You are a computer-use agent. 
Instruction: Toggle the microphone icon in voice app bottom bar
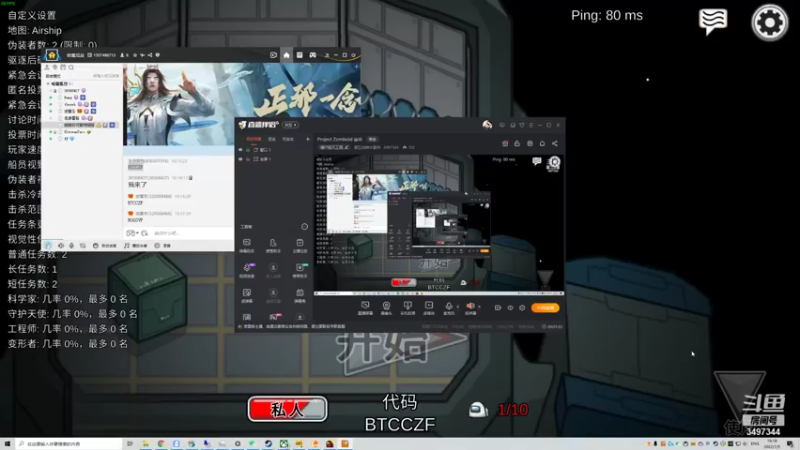(71, 245)
